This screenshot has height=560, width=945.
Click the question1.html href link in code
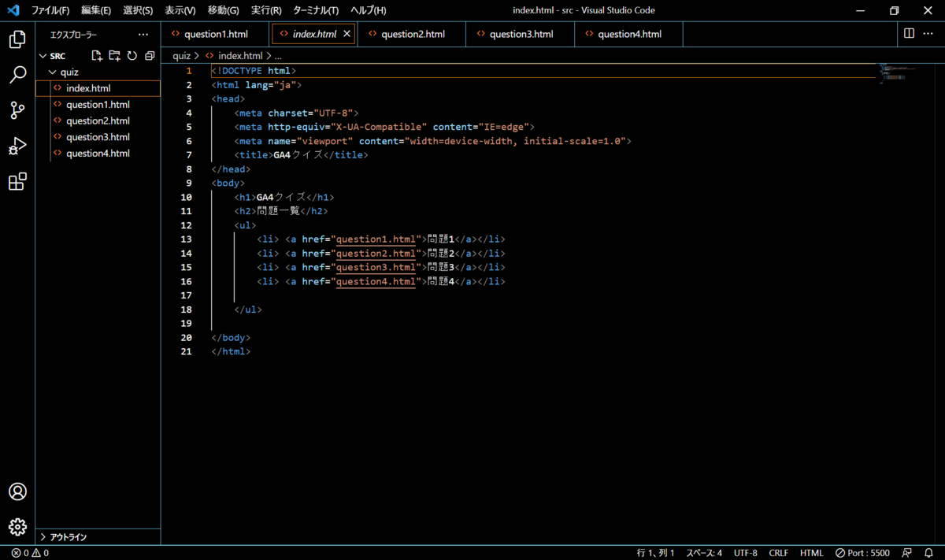(376, 239)
